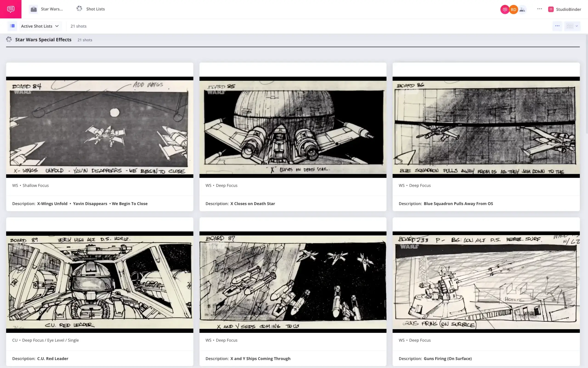
Task: Open Board 89 Red Leader storyboard thumbnail
Action: point(100,282)
